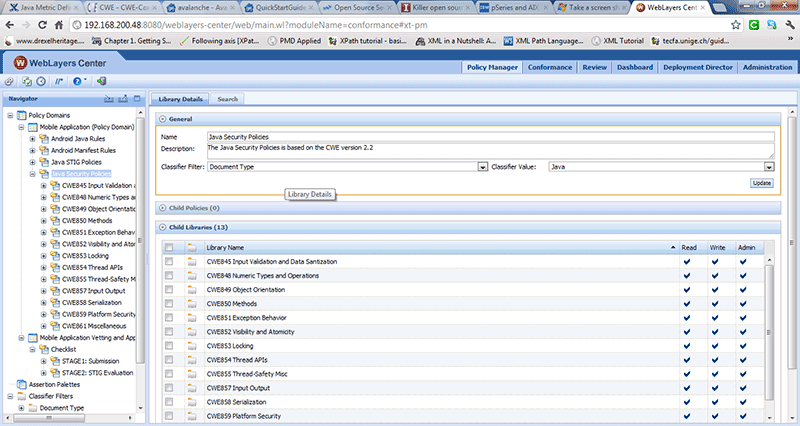This screenshot has width=800, height=426.
Task: Expand the Child Policies (0) section
Action: [164, 208]
